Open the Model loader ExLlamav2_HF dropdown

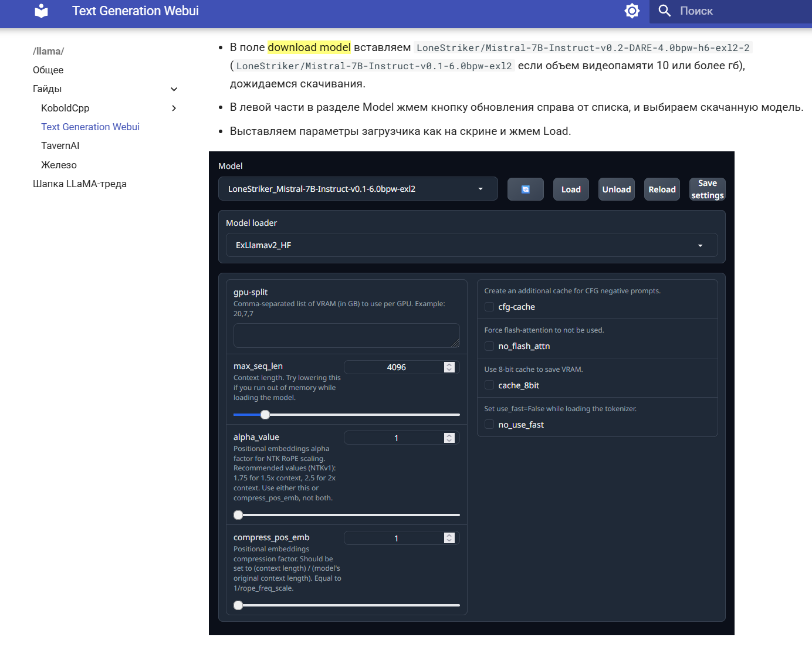tap(472, 245)
